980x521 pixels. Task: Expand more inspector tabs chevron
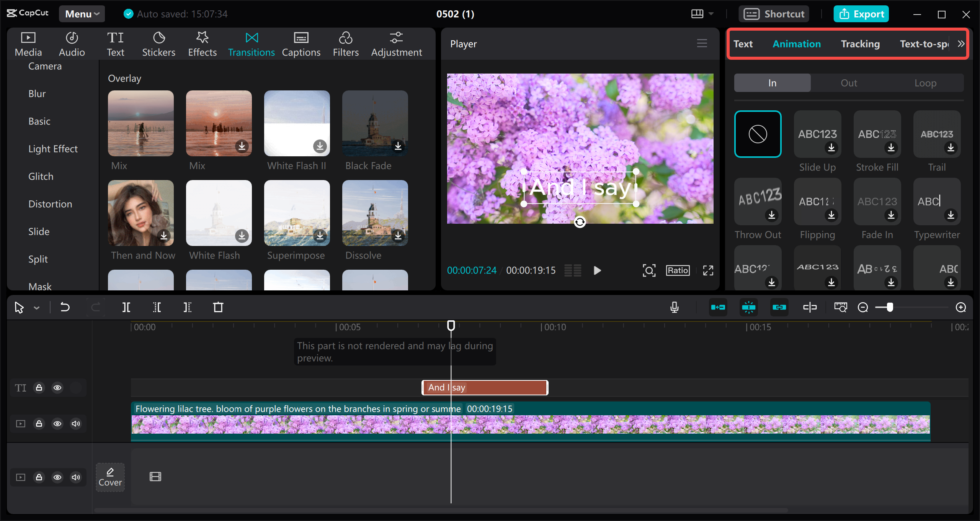pyautogui.click(x=961, y=44)
